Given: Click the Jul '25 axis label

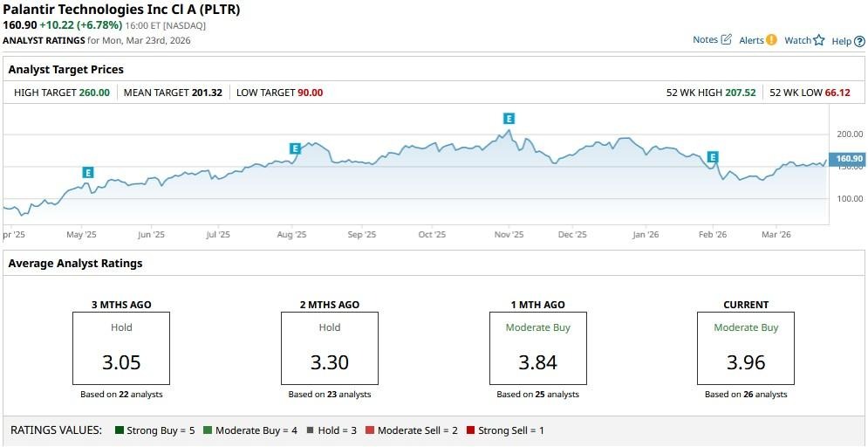Looking at the screenshot, I should [217, 235].
